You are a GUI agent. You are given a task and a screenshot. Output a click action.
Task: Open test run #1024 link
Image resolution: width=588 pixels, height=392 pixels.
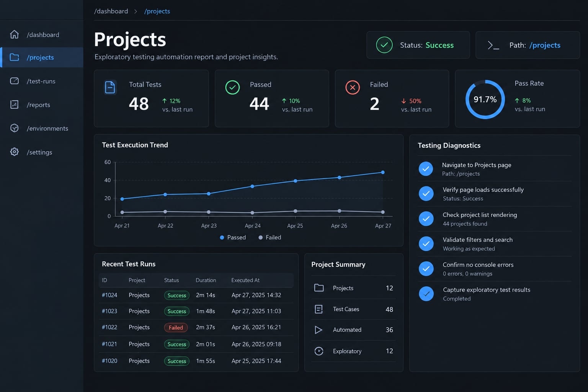(x=109, y=295)
